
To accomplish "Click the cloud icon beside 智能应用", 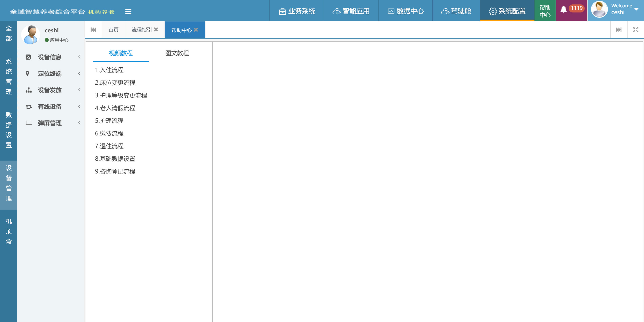I will tap(337, 12).
